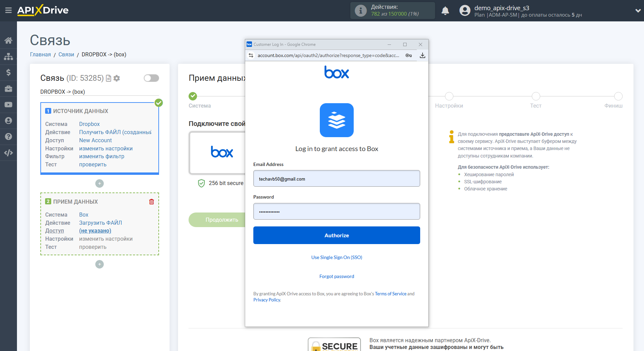Click the dollar billing sidebar icon
The image size is (644, 351).
[8, 72]
